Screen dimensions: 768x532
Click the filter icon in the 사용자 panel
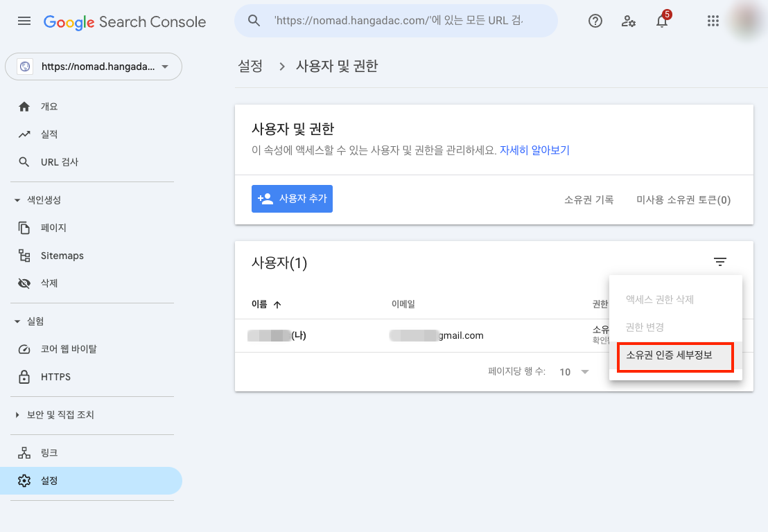click(720, 262)
